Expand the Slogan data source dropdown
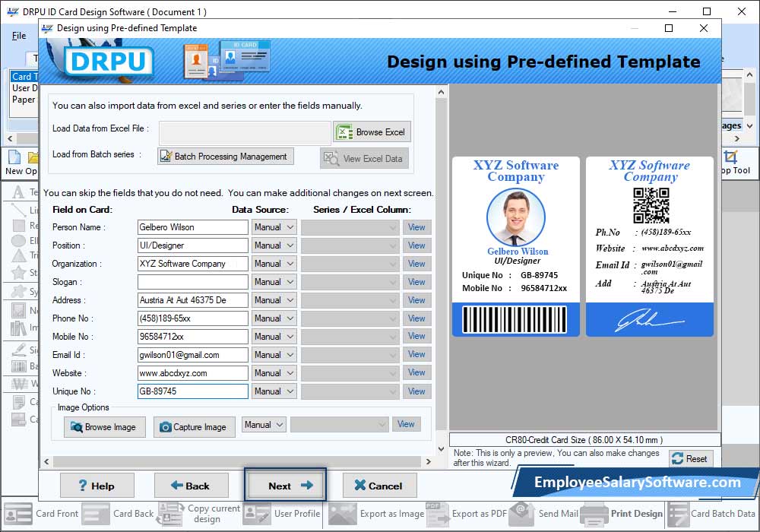 (x=274, y=282)
